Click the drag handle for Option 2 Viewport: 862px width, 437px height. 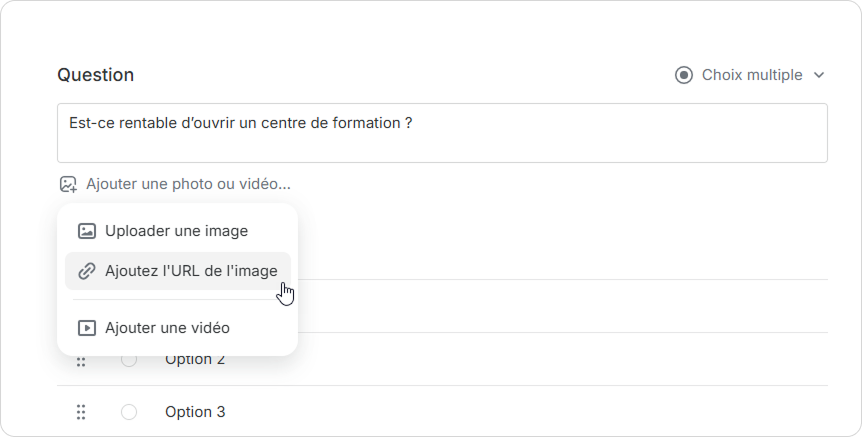[x=81, y=361]
